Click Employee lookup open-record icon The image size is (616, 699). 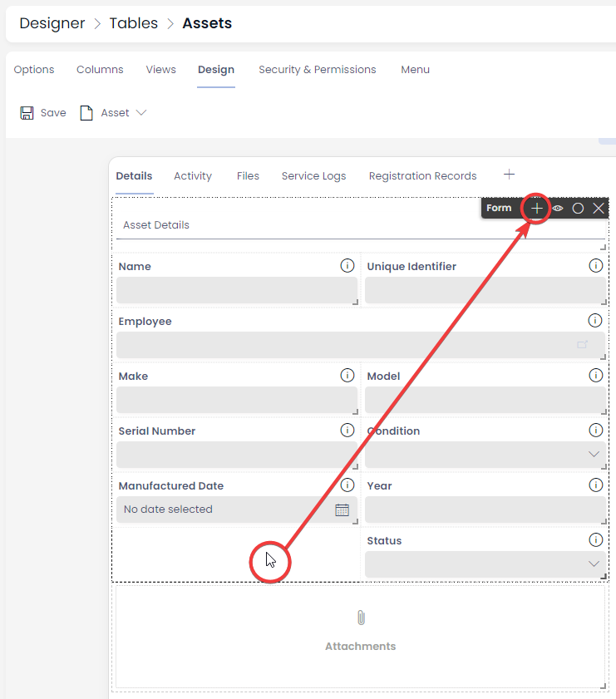tap(582, 345)
